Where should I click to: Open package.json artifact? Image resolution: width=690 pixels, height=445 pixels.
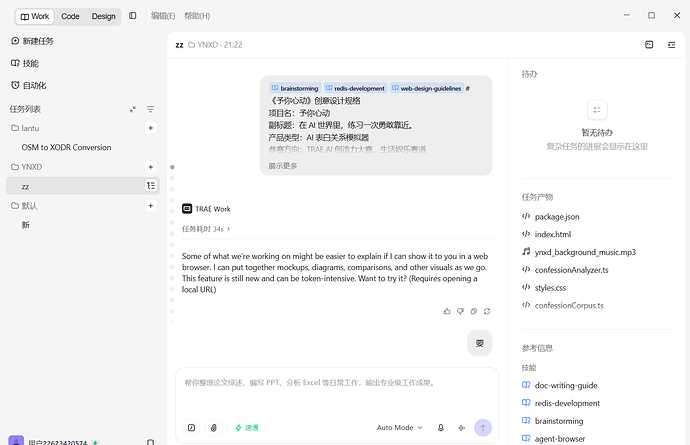551,217
